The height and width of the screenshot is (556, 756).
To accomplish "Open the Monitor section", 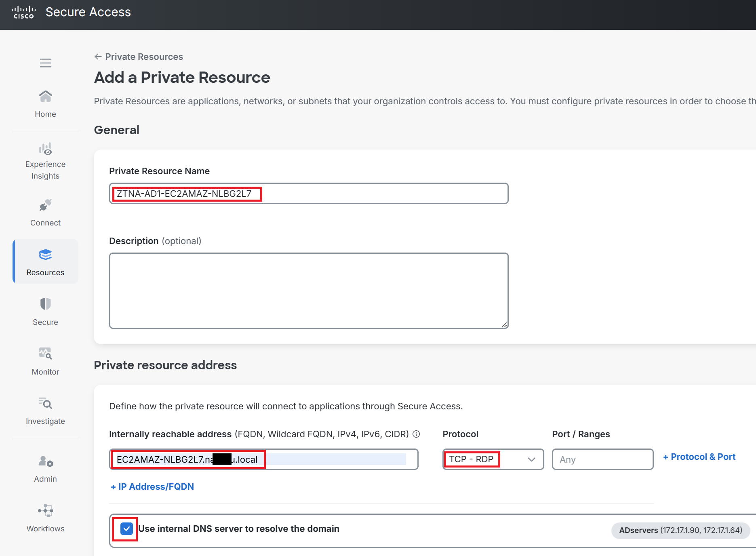I will click(45, 361).
